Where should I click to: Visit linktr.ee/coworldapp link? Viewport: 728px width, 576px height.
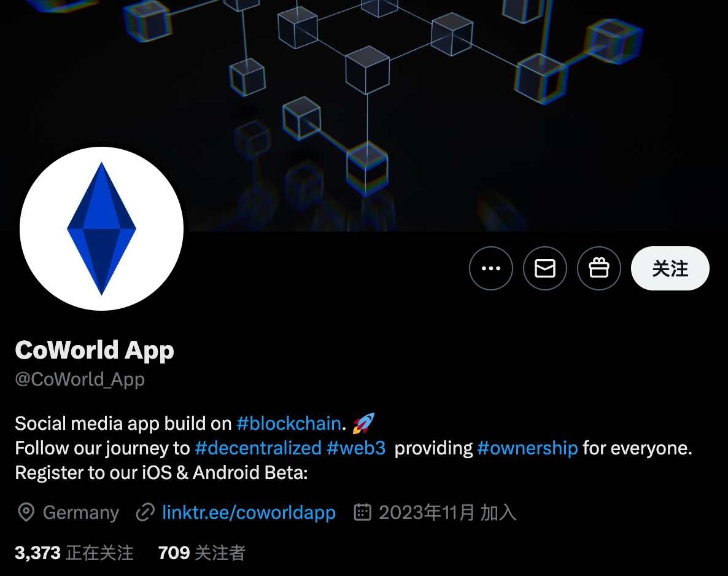click(x=249, y=512)
